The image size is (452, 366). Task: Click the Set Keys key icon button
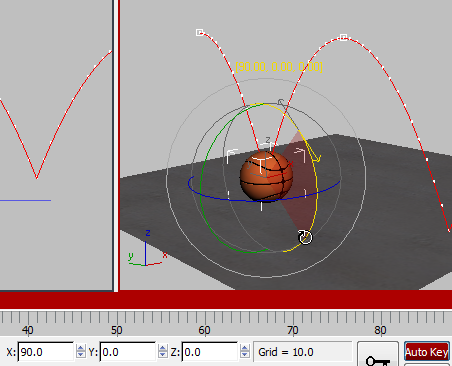(x=378, y=357)
